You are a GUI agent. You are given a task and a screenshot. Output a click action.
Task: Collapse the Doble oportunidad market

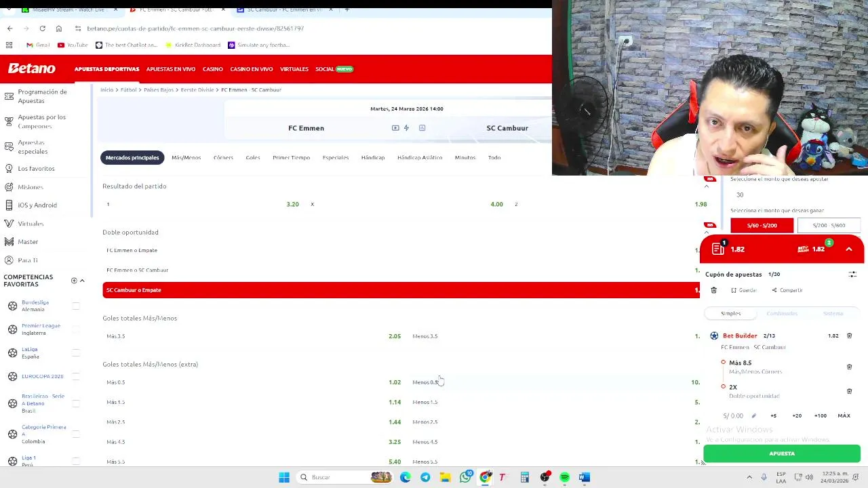coord(707,232)
